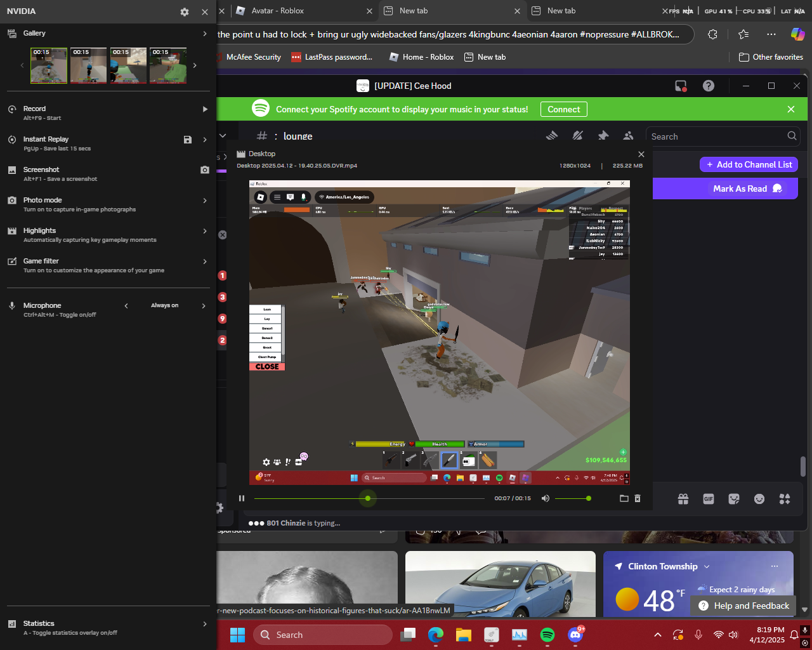This screenshot has height=650, width=812.
Task: Pause the video playback
Action: tap(242, 498)
